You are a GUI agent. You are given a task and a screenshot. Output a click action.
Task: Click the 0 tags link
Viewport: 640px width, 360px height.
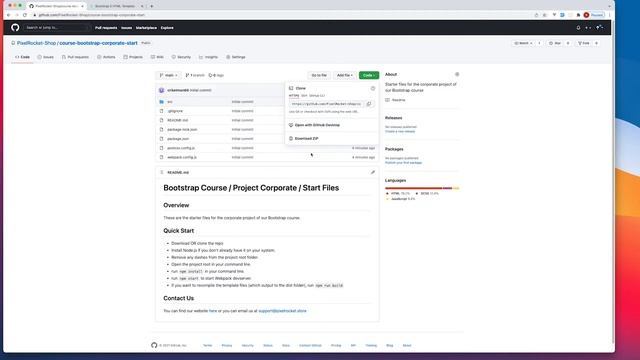click(216, 75)
